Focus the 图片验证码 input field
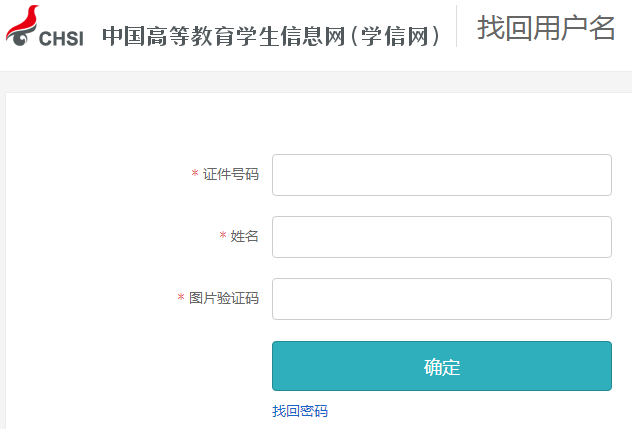 tap(442, 299)
